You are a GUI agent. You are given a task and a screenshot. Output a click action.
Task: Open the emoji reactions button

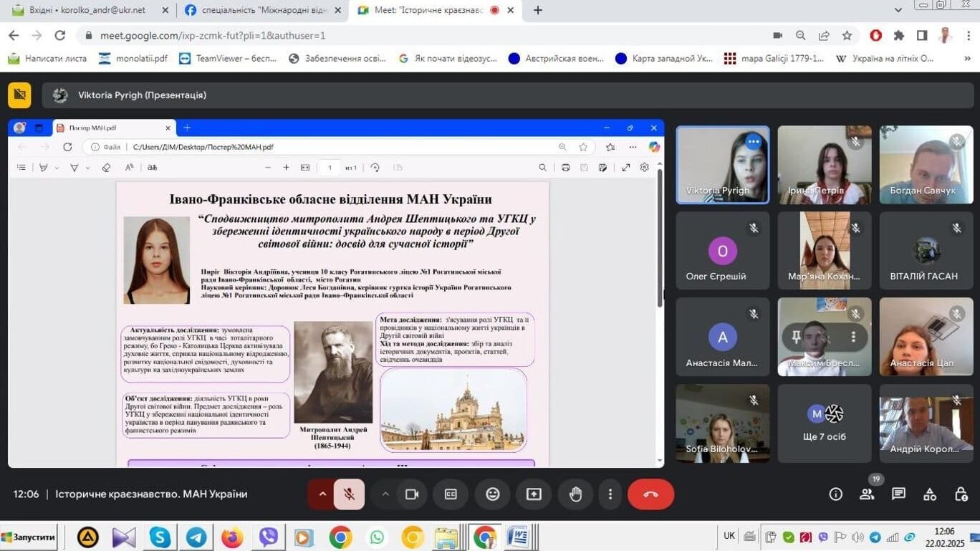pyautogui.click(x=492, y=494)
